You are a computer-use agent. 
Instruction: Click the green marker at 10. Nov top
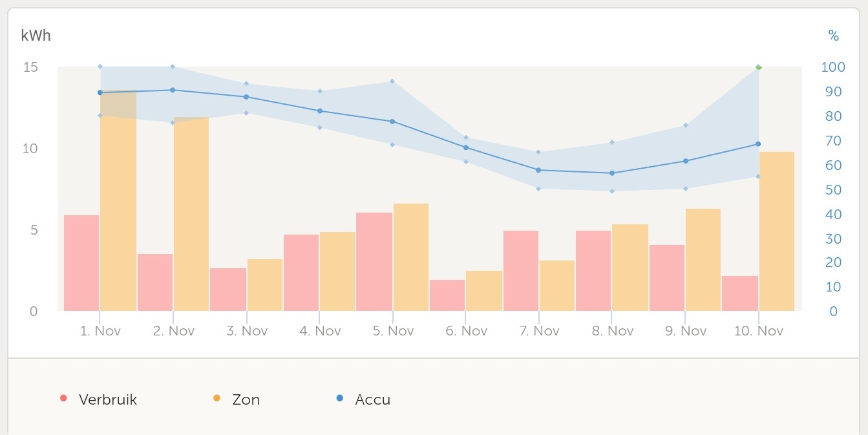pyautogui.click(x=759, y=67)
